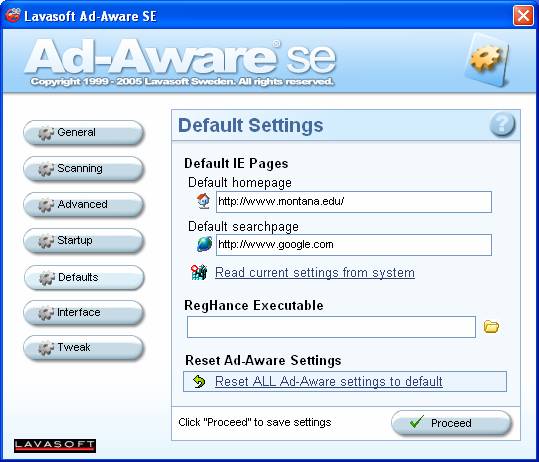The height and width of the screenshot is (462, 539).
Task: Click the help question mark icon
Action: coord(502,124)
